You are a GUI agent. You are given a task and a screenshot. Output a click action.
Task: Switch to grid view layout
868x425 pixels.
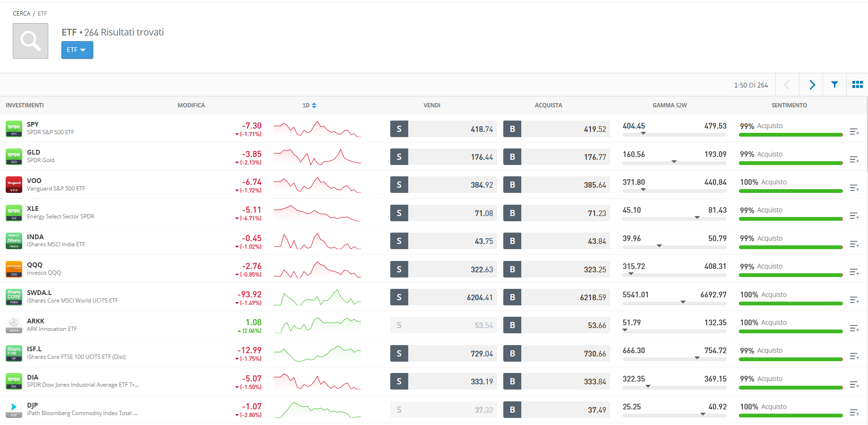point(857,85)
